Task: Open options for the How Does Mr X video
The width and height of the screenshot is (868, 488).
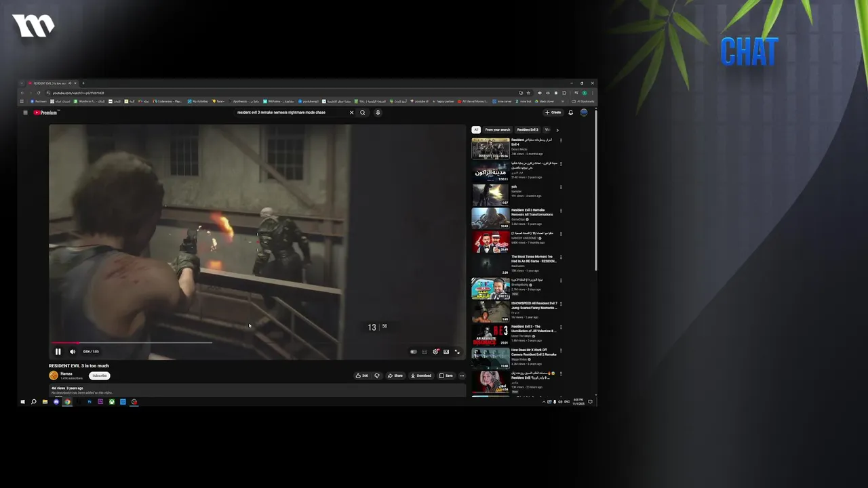Action: (561, 351)
